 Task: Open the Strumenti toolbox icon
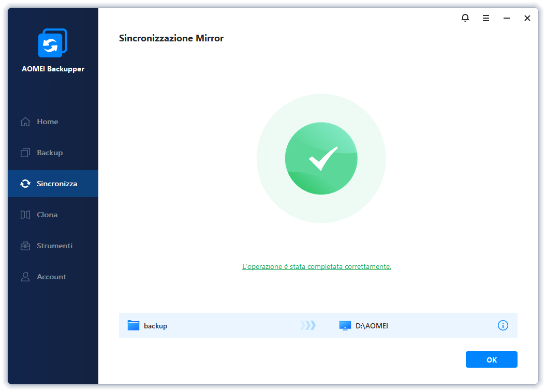coord(25,246)
